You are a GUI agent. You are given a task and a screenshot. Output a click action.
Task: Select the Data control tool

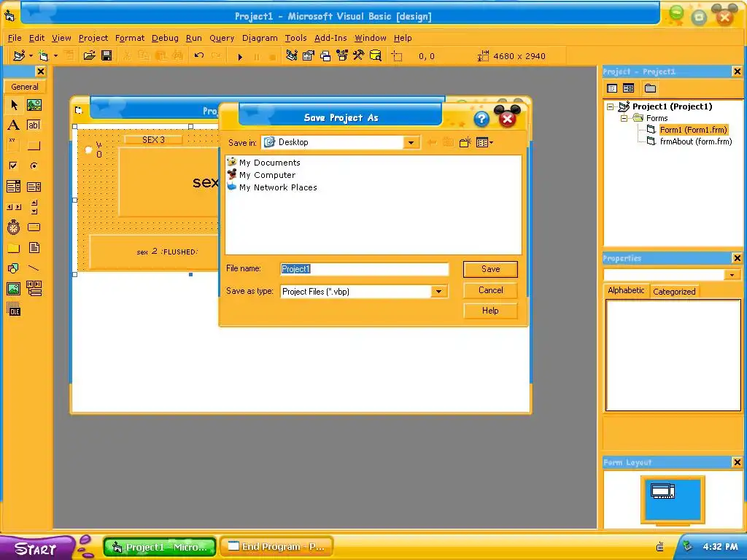click(34, 289)
